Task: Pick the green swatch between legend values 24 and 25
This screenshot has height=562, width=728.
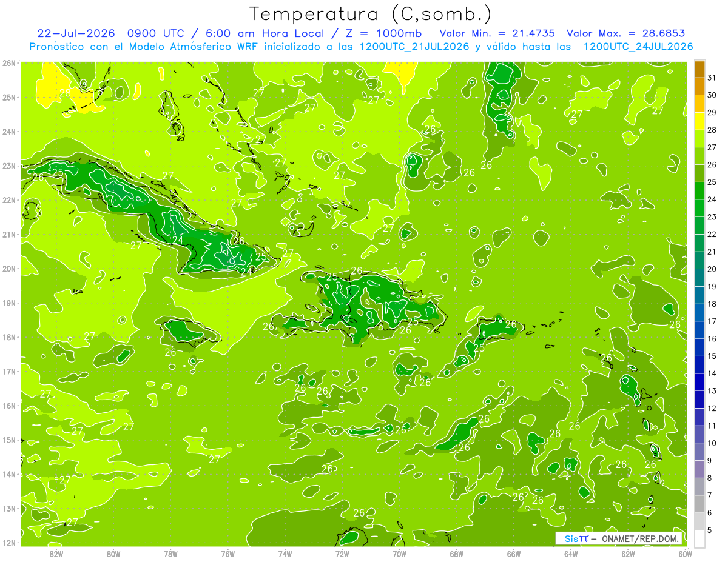Action: [699, 190]
